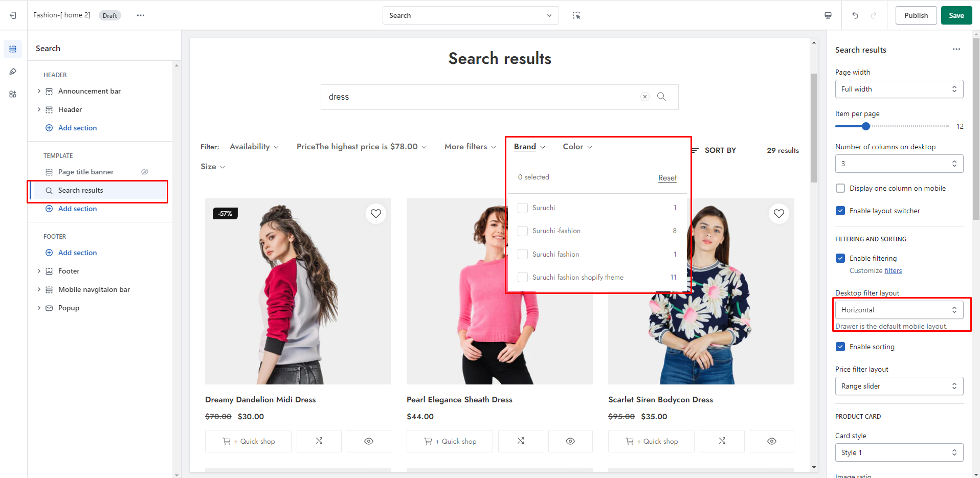
Task: Click plus icon under Header group
Action: point(49,128)
